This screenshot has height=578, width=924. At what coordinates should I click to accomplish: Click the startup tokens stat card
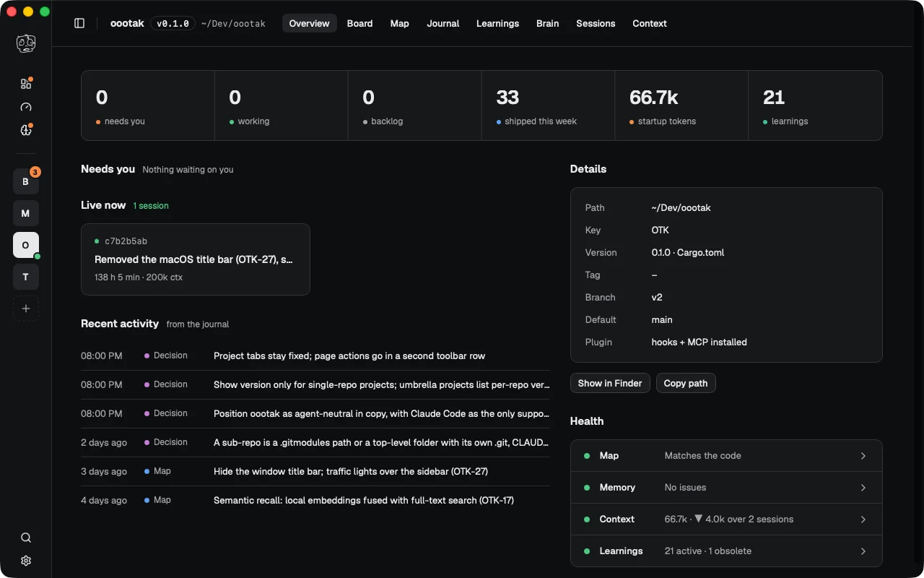pos(681,105)
